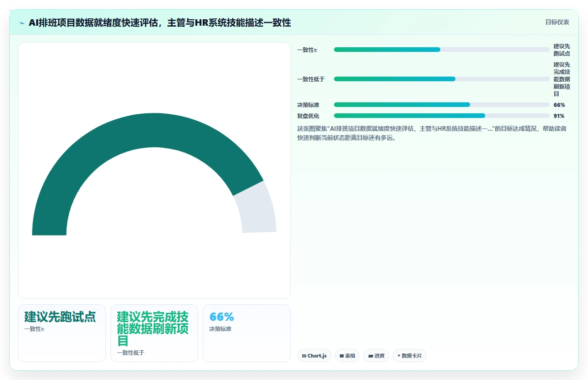The image size is (588, 380).
Task: Click the 决策标准 row label in bar list
Action: [308, 105]
